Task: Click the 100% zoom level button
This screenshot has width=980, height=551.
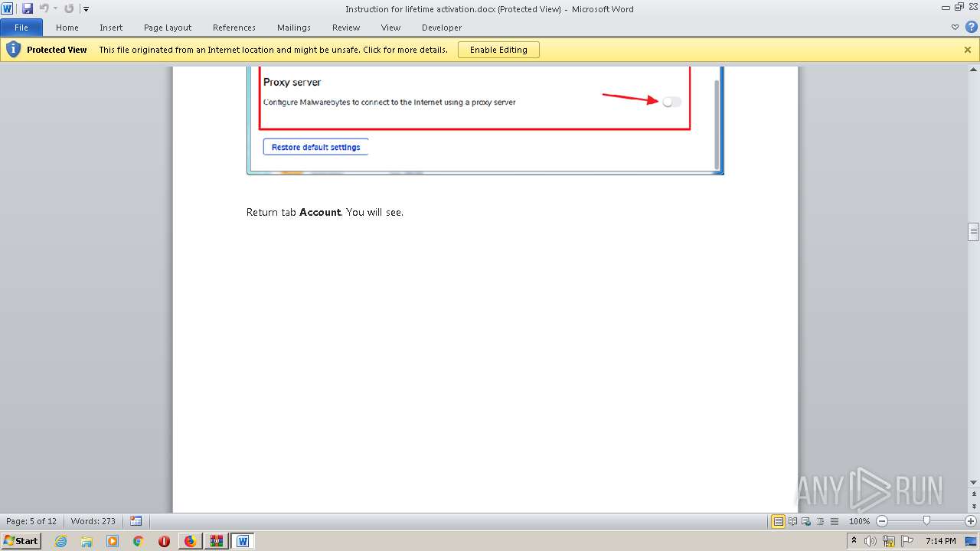Action: pyautogui.click(x=859, y=521)
